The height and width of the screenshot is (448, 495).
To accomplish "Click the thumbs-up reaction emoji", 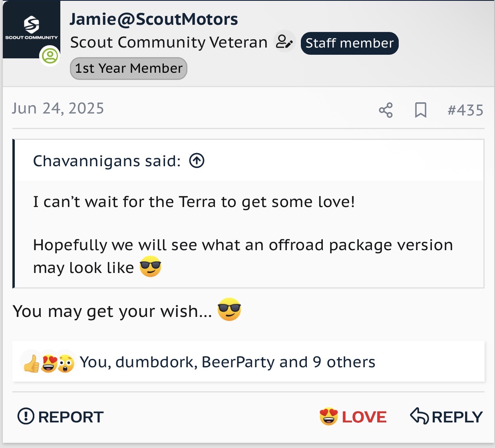I will pyautogui.click(x=31, y=363).
